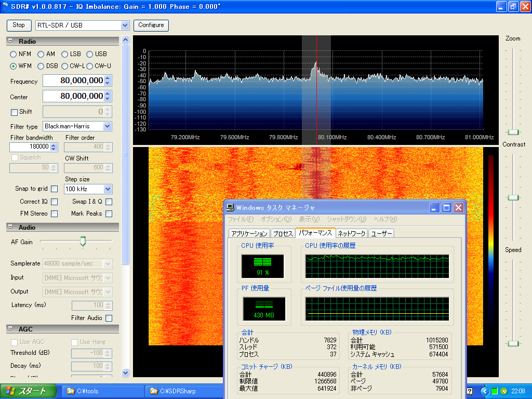Click the AF Gain slider handle
The image size is (532, 399).
point(83,241)
